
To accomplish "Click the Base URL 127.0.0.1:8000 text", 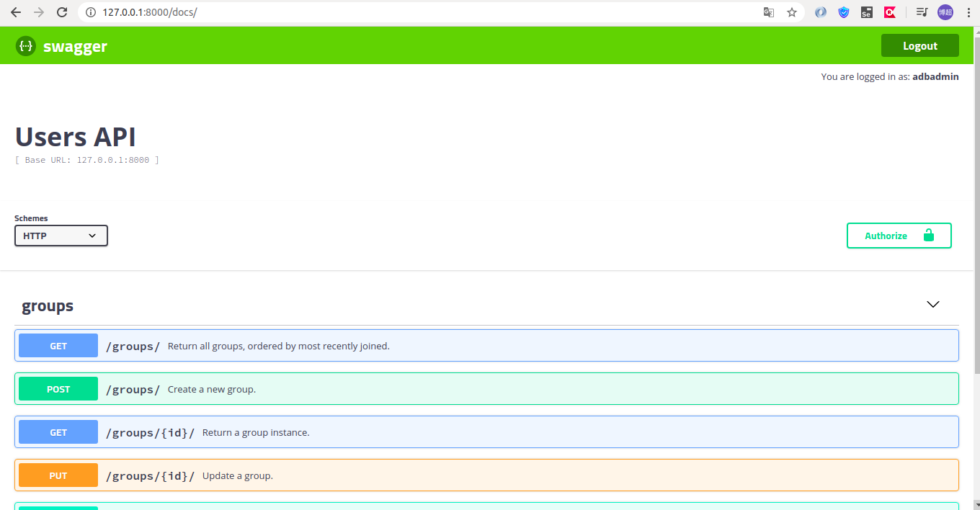I will click(x=87, y=160).
